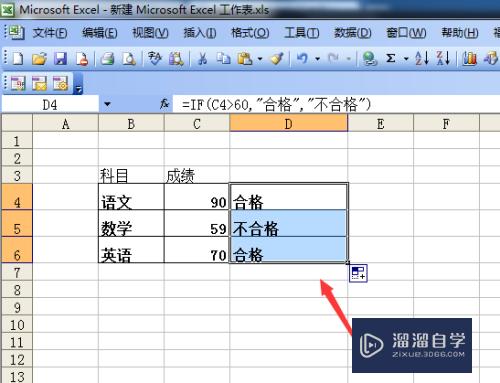This screenshot has width=500, height=383.
Task: Open the 数据(D) menu
Action: pyautogui.click(x=353, y=33)
